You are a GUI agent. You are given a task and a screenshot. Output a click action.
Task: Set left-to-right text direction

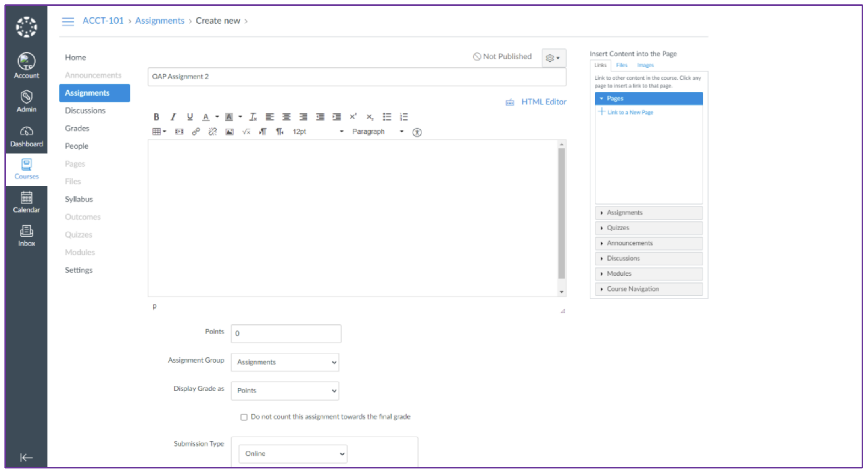[x=263, y=132]
